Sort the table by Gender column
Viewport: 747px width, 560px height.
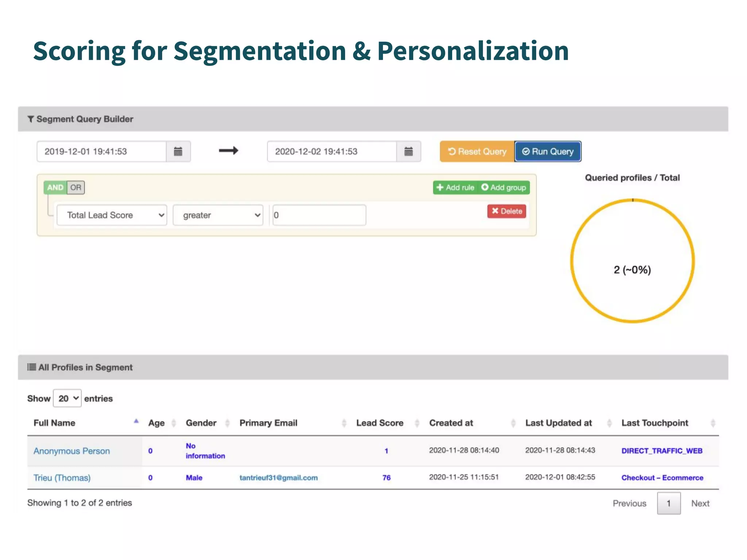207,423
